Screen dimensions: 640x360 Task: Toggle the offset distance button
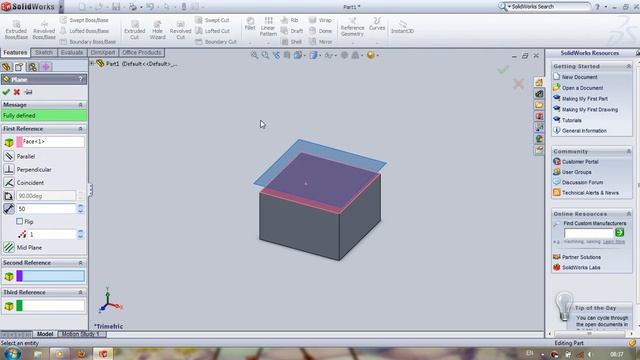[9, 209]
